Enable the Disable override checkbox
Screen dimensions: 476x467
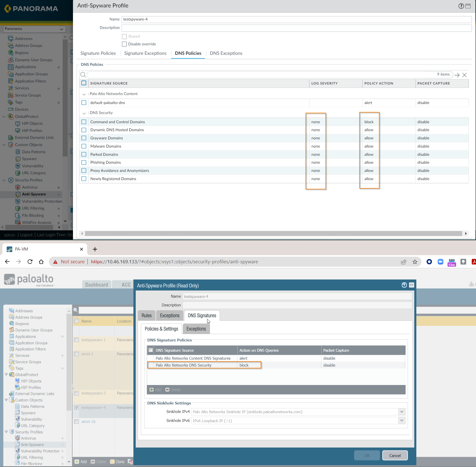(x=124, y=44)
